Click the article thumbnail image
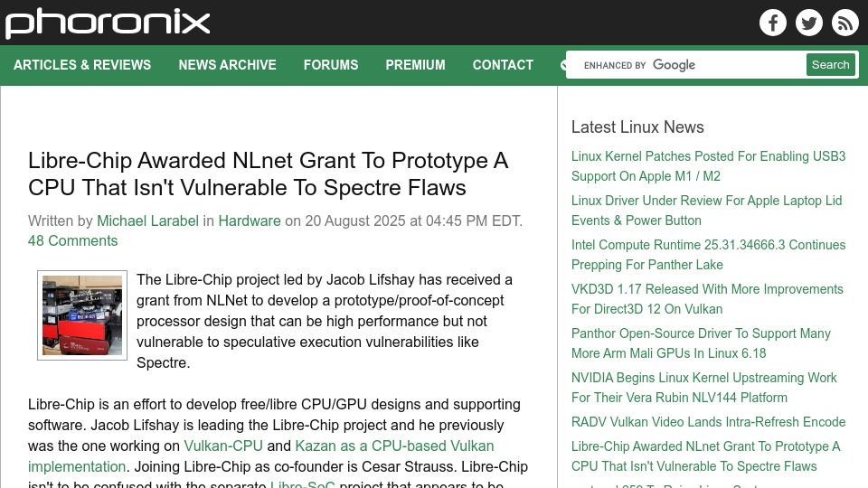Image resolution: width=868 pixels, height=488 pixels. click(x=82, y=315)
